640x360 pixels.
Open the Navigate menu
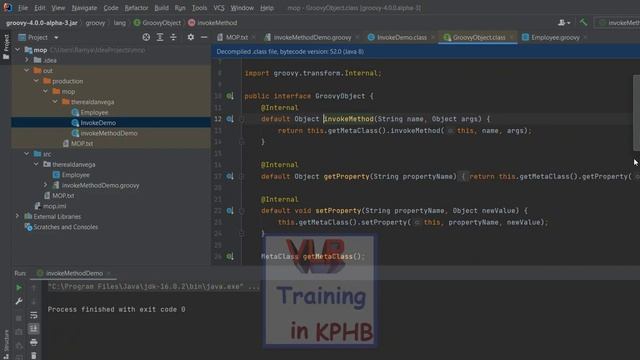[84, 8]
